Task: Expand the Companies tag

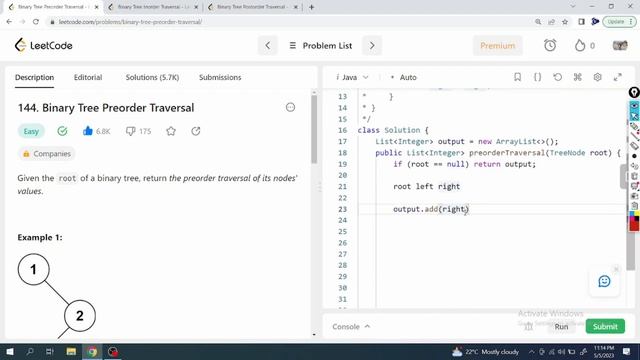Action: tap(47, 154)
